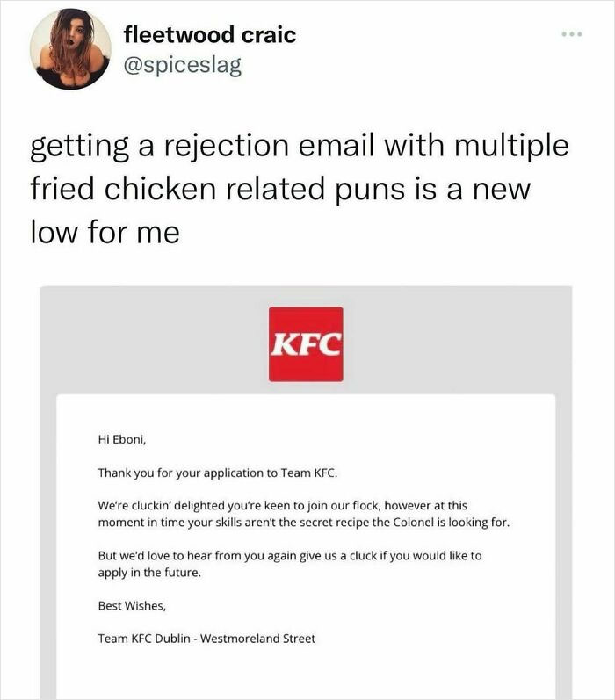Click the fleetwood craic profile avatar
This screenshot has width=615, height=700.
coord(70,49)
